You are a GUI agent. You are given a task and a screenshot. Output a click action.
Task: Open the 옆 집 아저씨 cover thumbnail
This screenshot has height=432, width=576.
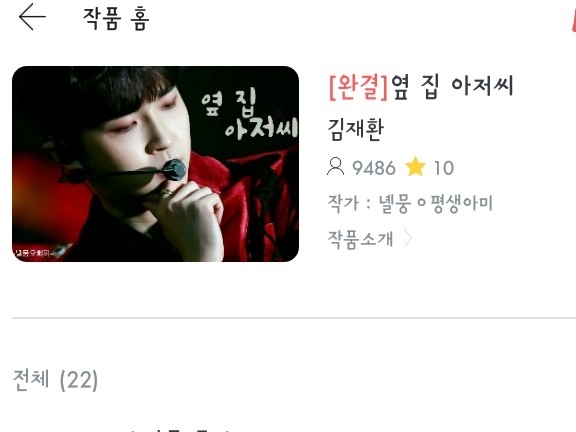point(155,164)
